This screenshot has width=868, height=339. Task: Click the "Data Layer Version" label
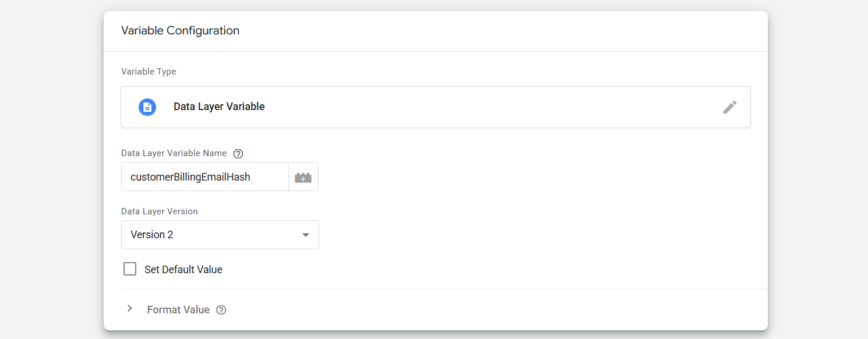pyautogui.click(x=160, y=211)
